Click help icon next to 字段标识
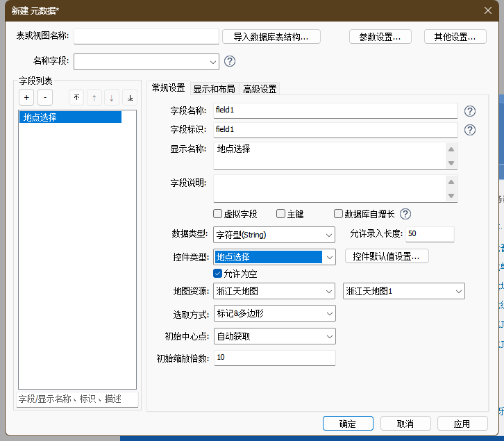Image resolution: width=504 pixels, height=441 pixels. click(x=470, y=130)
